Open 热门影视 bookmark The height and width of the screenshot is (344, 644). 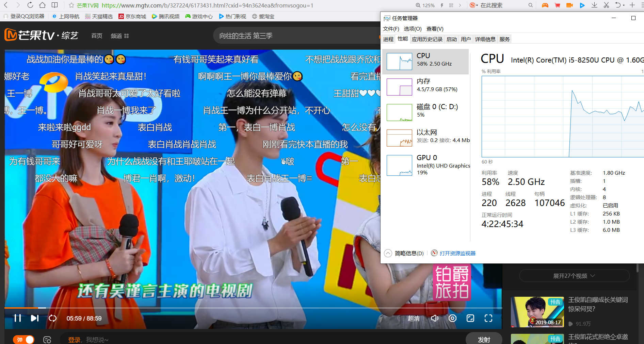click(x=232, y=16)
